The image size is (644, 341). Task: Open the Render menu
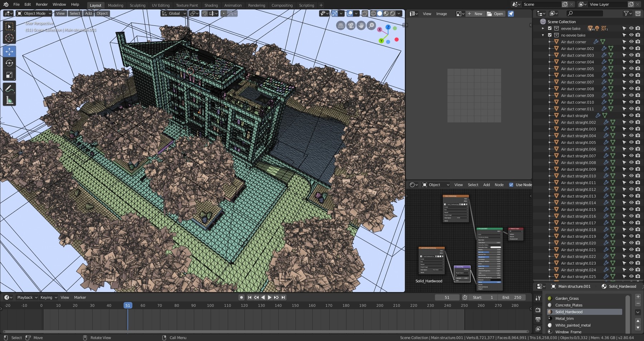tap(42, 4)
